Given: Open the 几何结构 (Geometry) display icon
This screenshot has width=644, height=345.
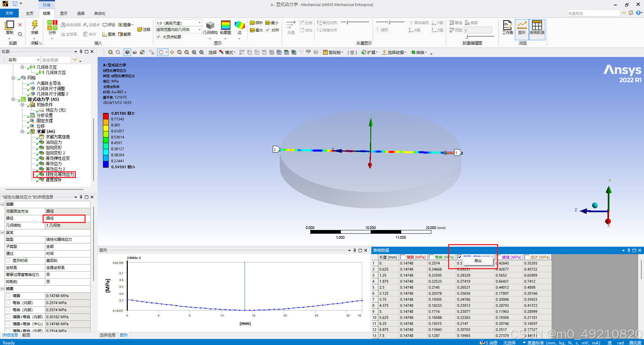Looking at the screenshot, I should click(x=210, y=25).
